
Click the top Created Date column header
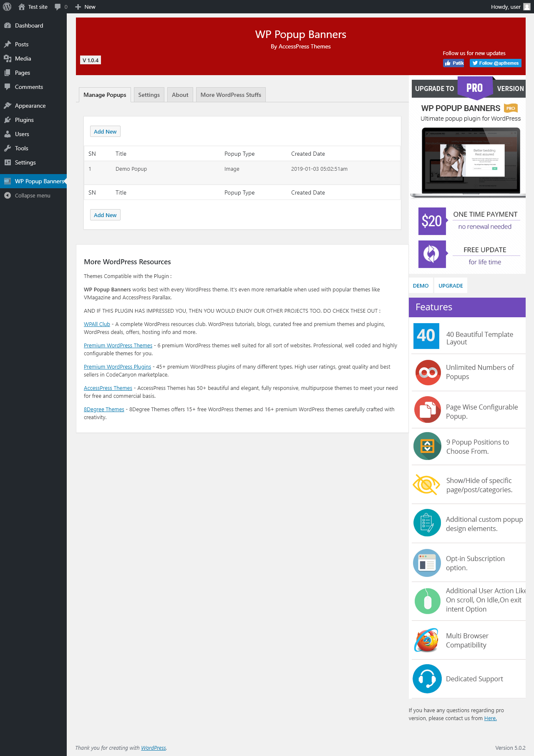[308, 154]
